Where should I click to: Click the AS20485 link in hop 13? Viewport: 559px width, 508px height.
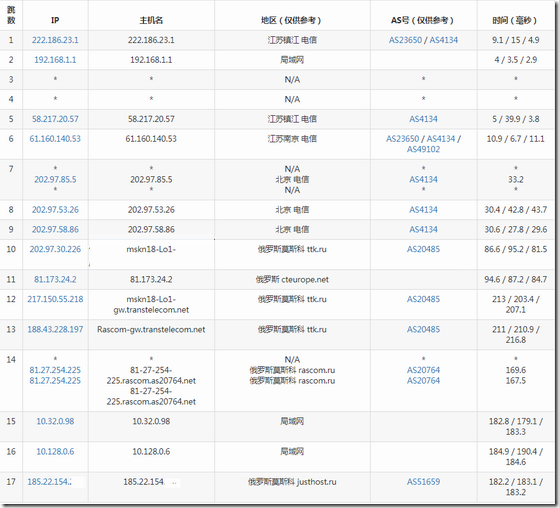click(x=424, y=329)
